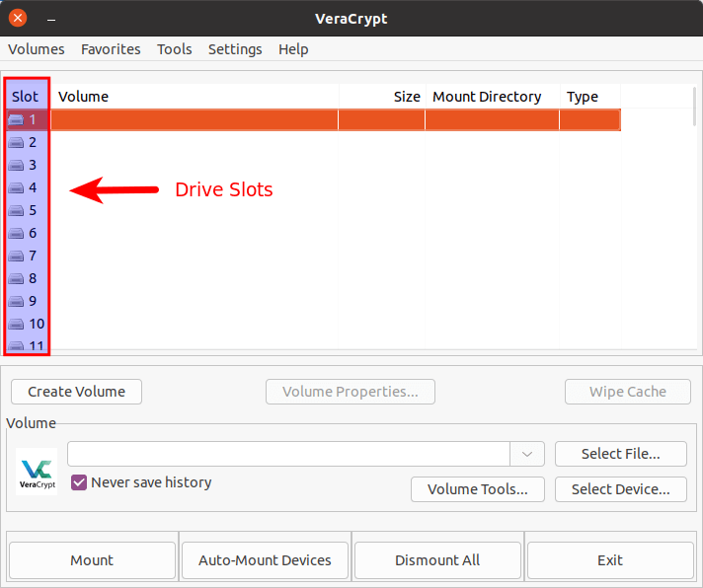Open the Volumes menu

(37, 49)
